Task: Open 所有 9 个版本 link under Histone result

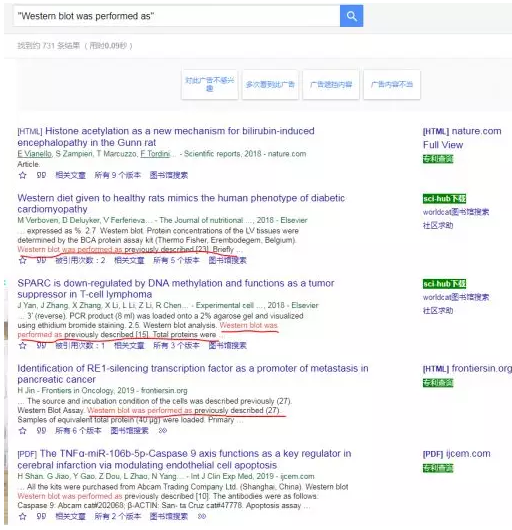Action: point(117,175)
